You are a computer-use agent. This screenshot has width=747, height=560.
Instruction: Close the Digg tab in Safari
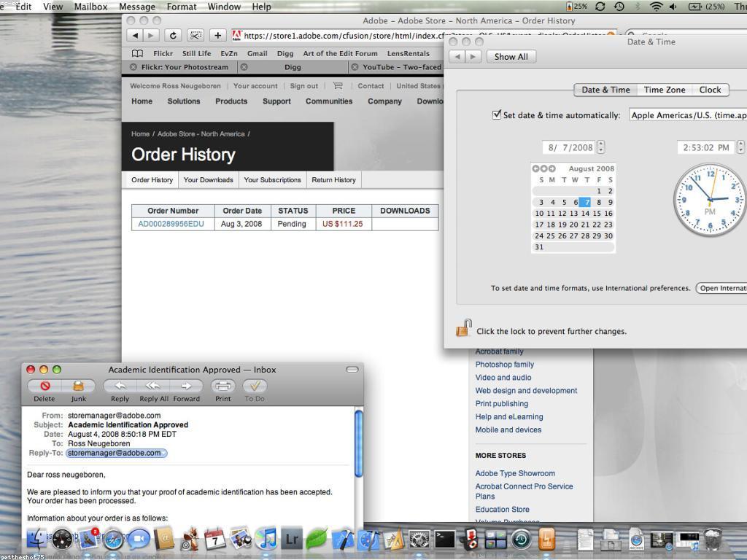tap(244, 67)
